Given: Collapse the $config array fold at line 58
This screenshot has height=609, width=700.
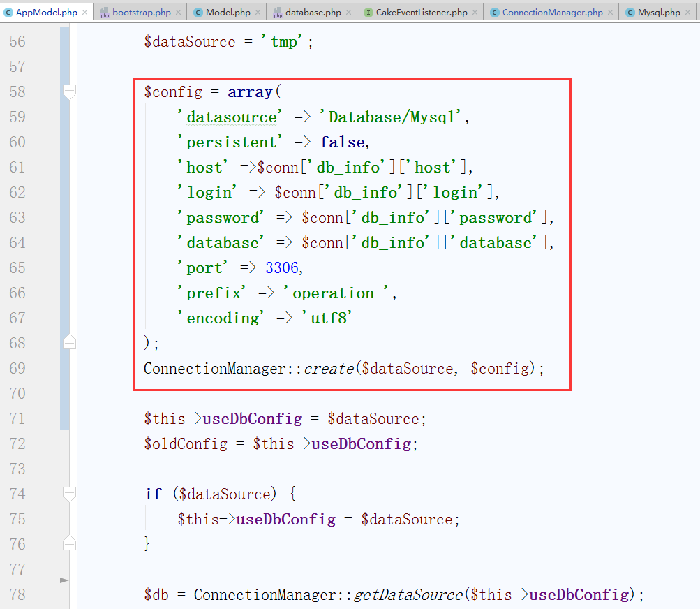Looking at the screenshot, I should (69, 91).
